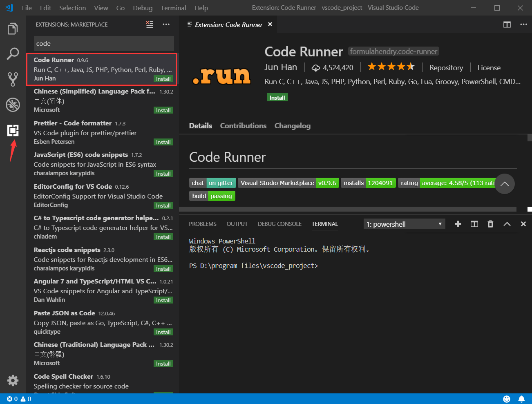Open the Source Control view

[13, 79]
